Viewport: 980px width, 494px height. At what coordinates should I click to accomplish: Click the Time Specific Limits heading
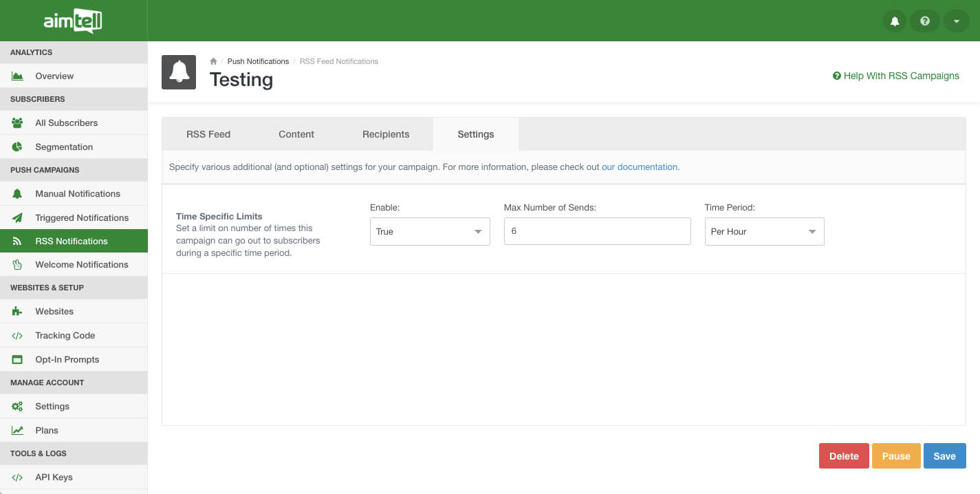pos(219,216)
